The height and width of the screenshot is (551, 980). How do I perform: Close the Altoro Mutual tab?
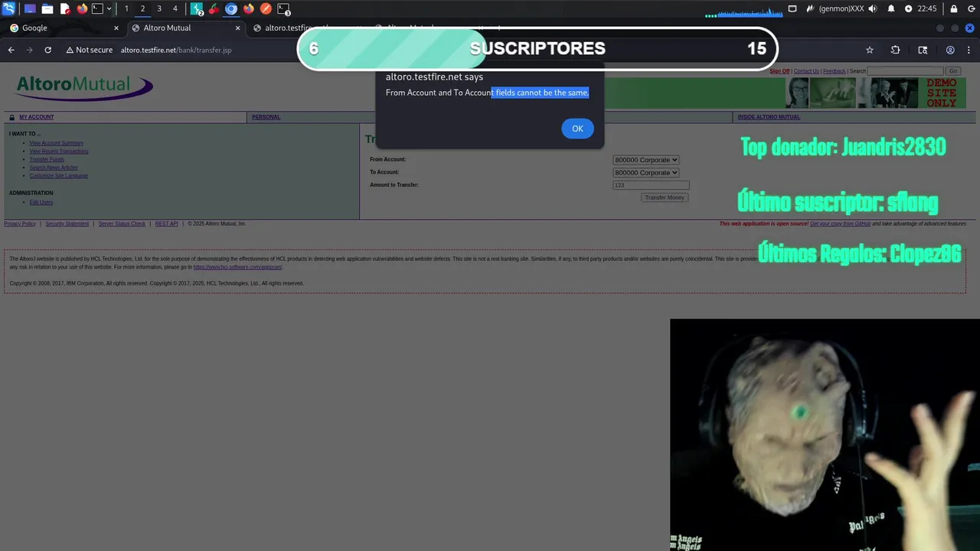coord(237,28)
